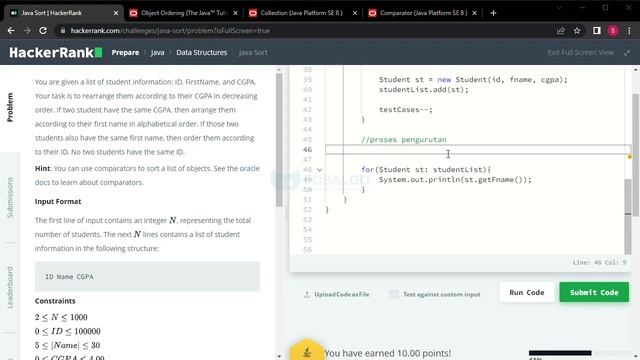
Task: Open the oracle docs hint link
Action: coord(249,169)
